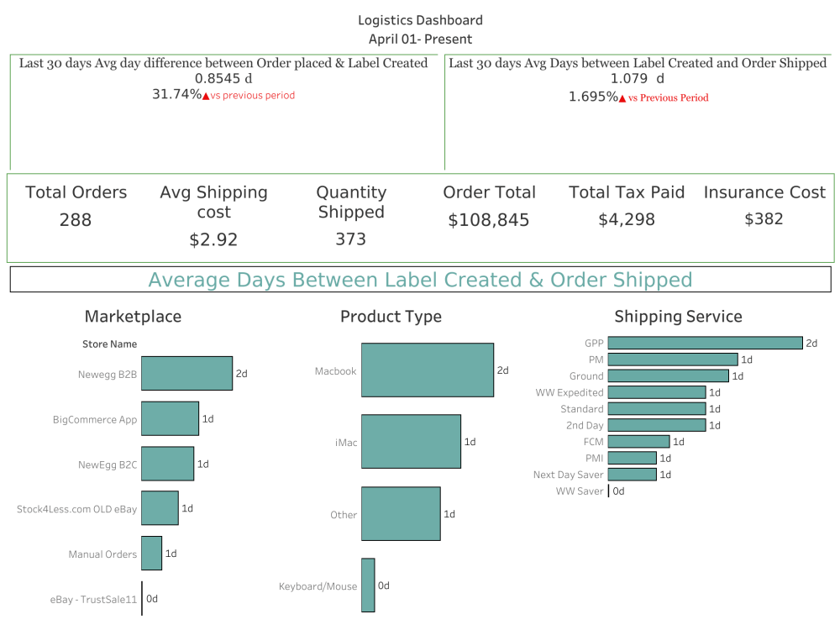840x630 pixels.
Task: Click the Total Orders KPI value 288
Action: coord(76,220)
